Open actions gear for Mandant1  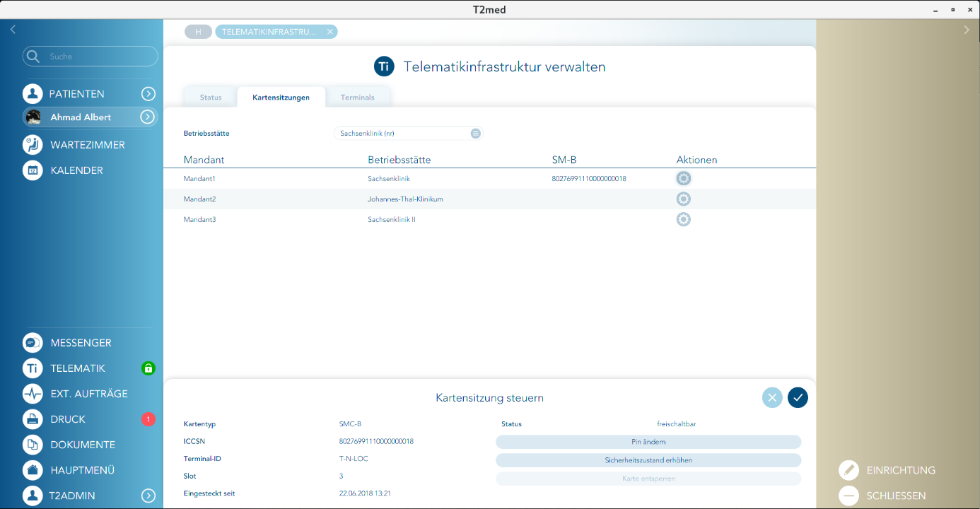pos(683,179)
